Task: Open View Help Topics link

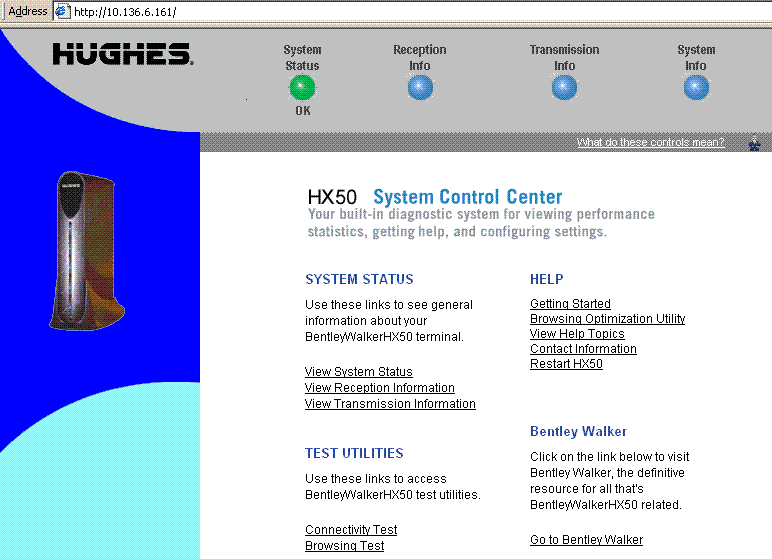Action: click(577, 333)
